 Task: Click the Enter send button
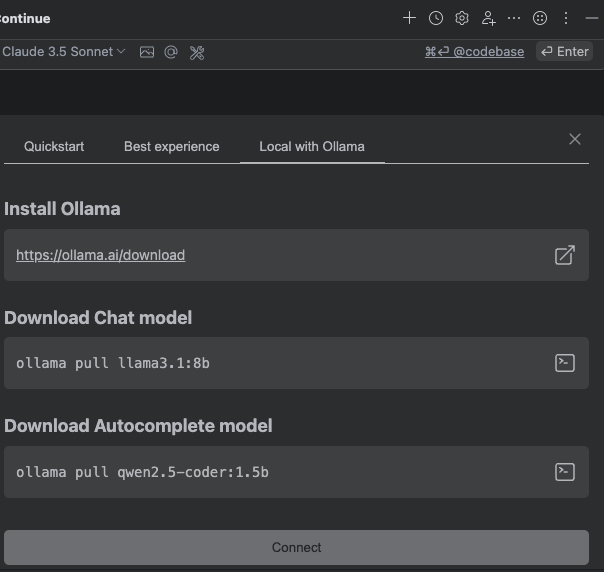[564, 52]
